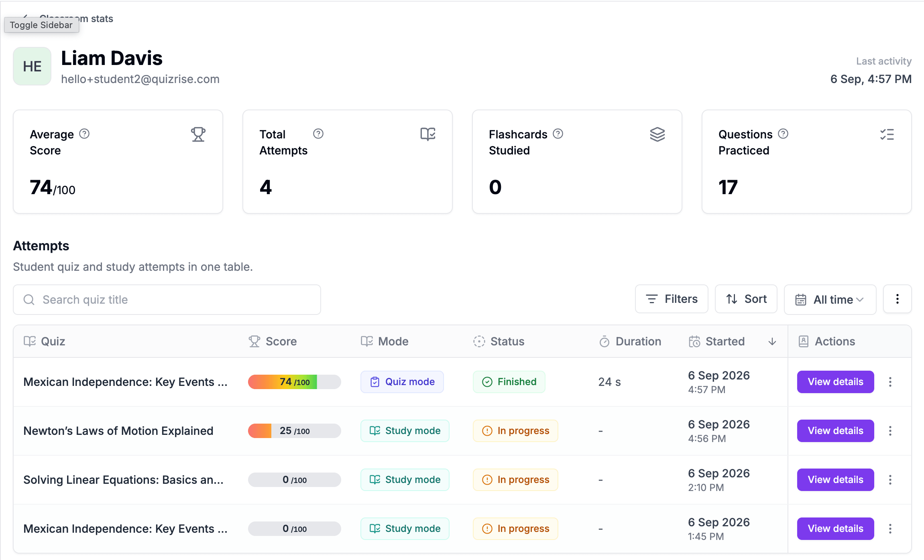This screenshot has width=924, height=560.
Task: Sort by Started column header
Action: click(717, 341)
